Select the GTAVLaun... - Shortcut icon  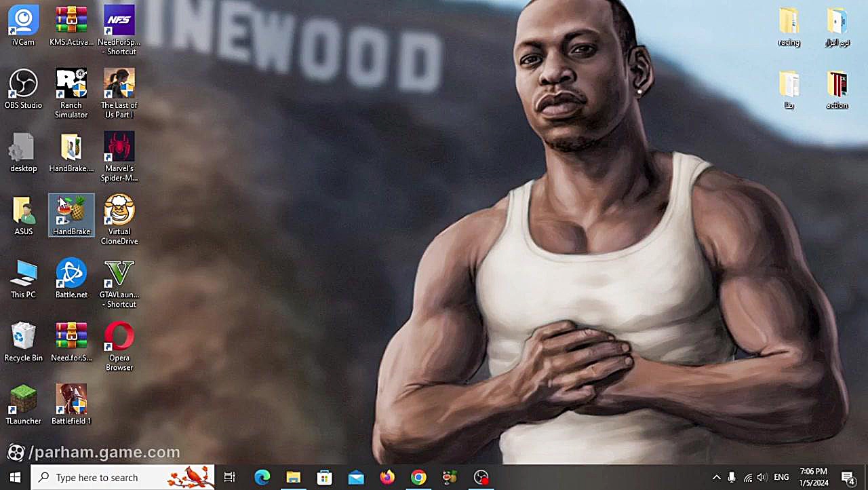119,283
